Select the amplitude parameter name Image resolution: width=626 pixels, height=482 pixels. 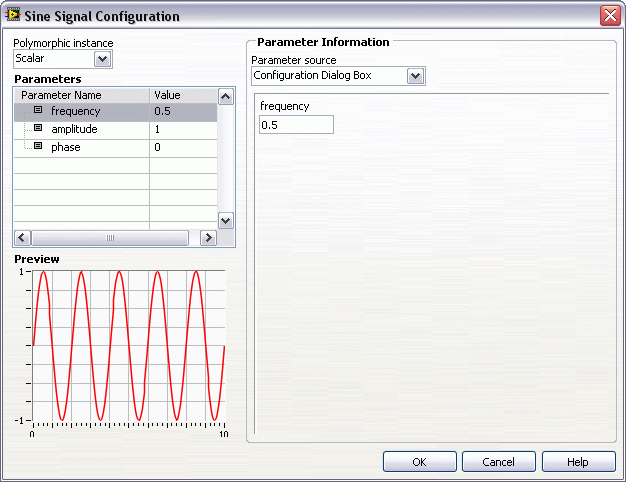coord(76,129)
